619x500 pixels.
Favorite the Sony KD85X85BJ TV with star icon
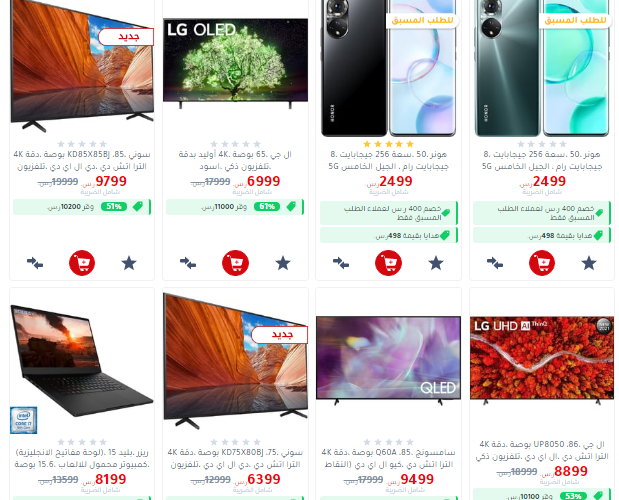[129, 263]
